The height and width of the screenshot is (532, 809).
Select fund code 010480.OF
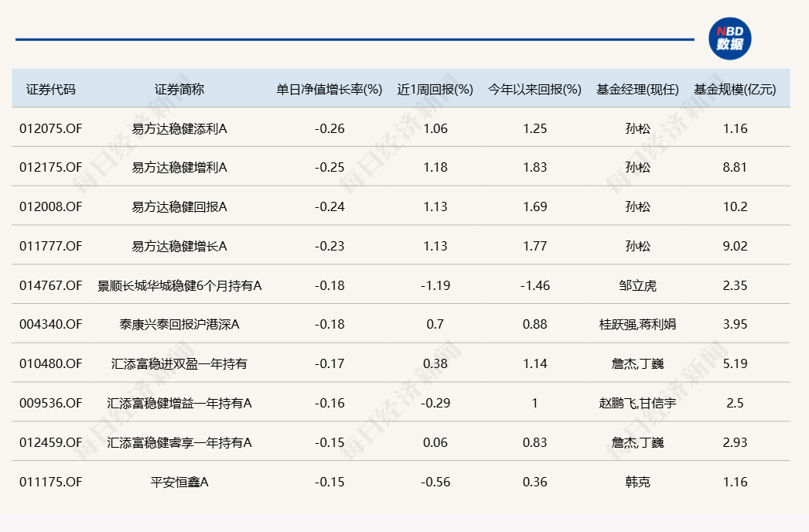[50, 363]
